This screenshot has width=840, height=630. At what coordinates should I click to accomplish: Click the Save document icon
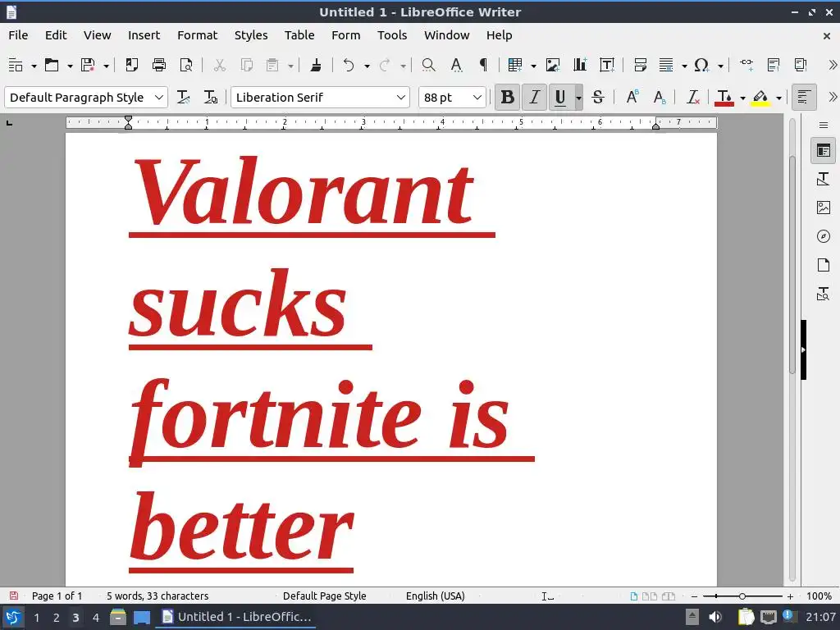(x=88, y=66)
